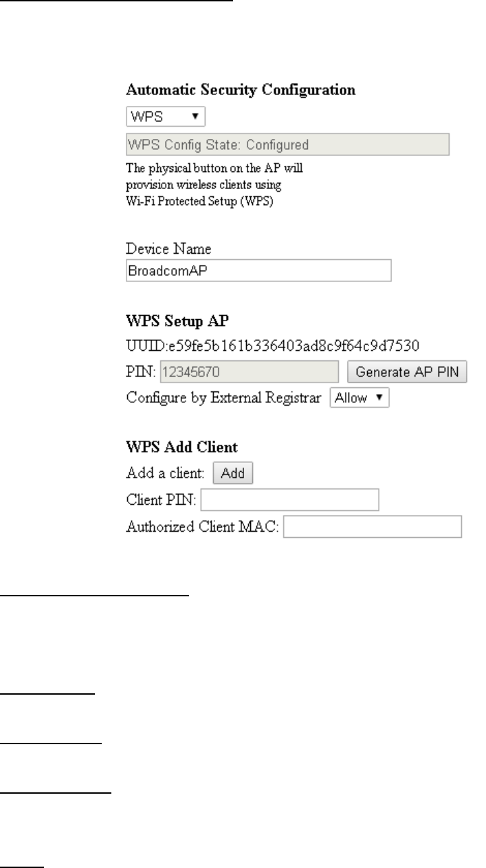
Task: Click the Configure by External Registrar label
Action: pos(225,398)
